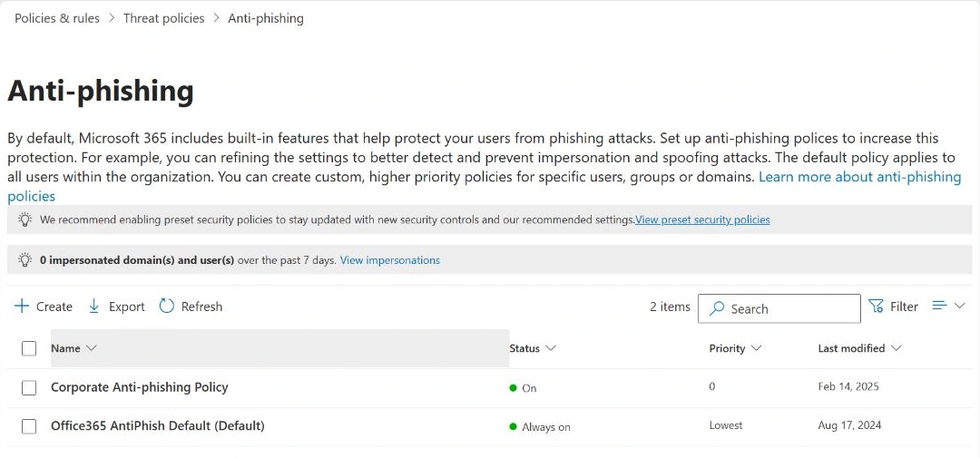Click the "0 impersonated domain(s) and user(s)" text

[x=137, y=260]
